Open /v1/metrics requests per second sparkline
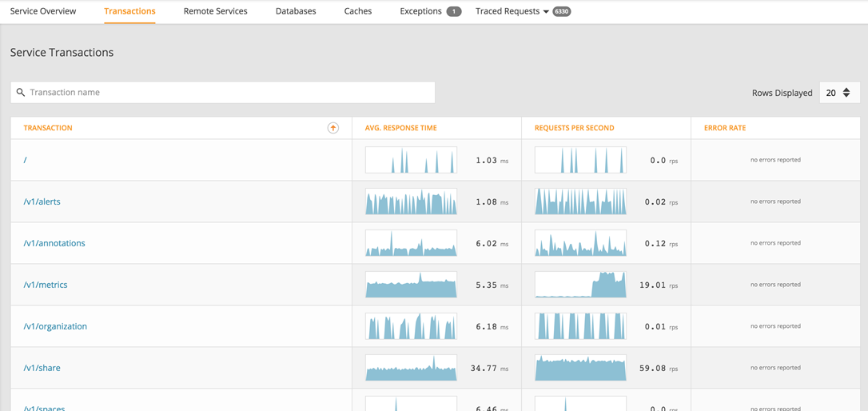 tap(581, 285)
